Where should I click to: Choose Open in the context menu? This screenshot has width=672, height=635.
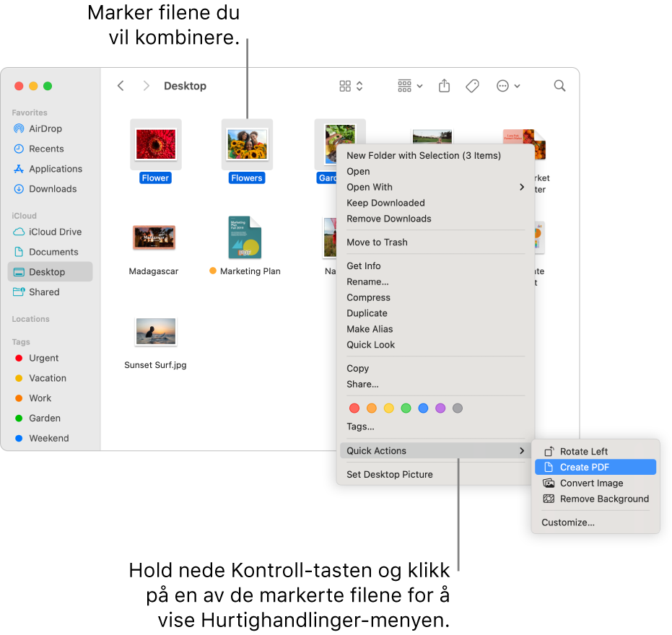pos(435,172)
